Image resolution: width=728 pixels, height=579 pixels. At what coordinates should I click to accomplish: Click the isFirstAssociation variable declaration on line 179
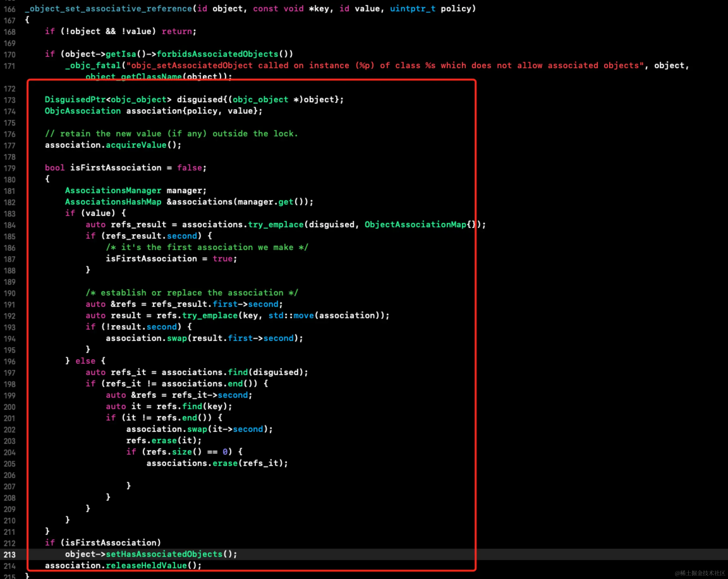(115, 168)
